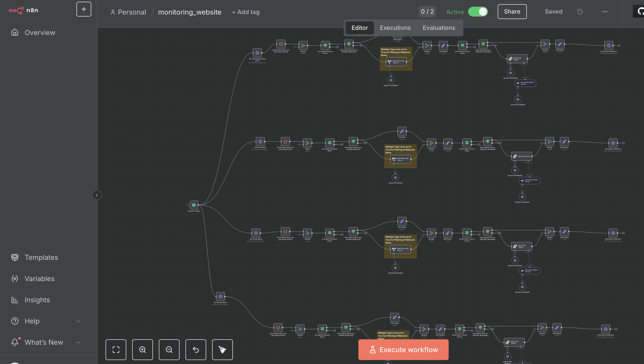
Task: Select the Get Norway News1 node
Action: (x=220, y=296)
